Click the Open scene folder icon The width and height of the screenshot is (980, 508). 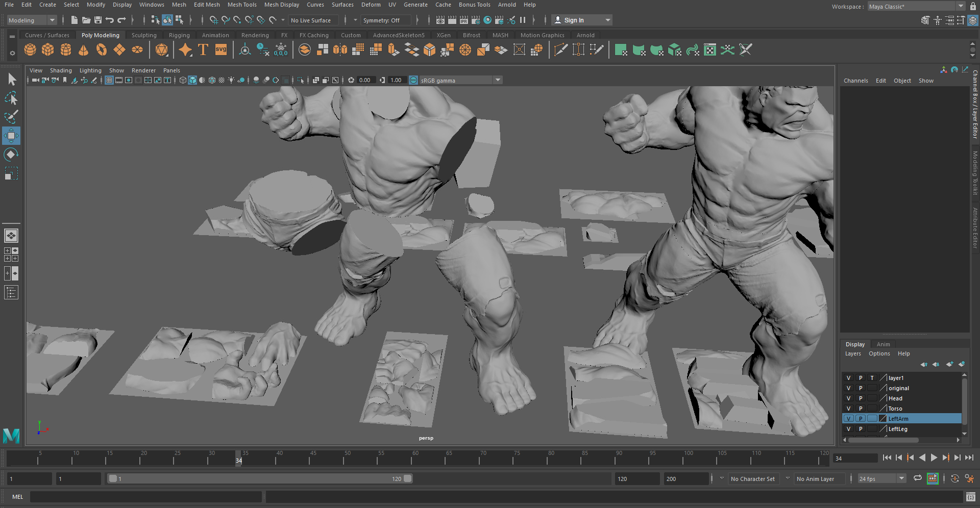pyautogui.click(x=86, y=20)
